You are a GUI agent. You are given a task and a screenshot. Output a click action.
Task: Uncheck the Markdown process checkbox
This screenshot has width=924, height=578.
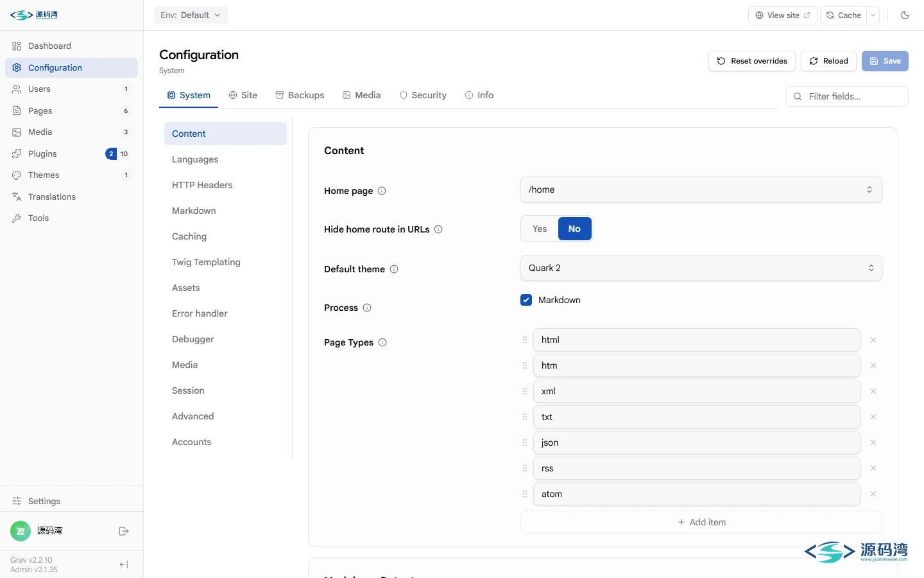coord(526,300)
